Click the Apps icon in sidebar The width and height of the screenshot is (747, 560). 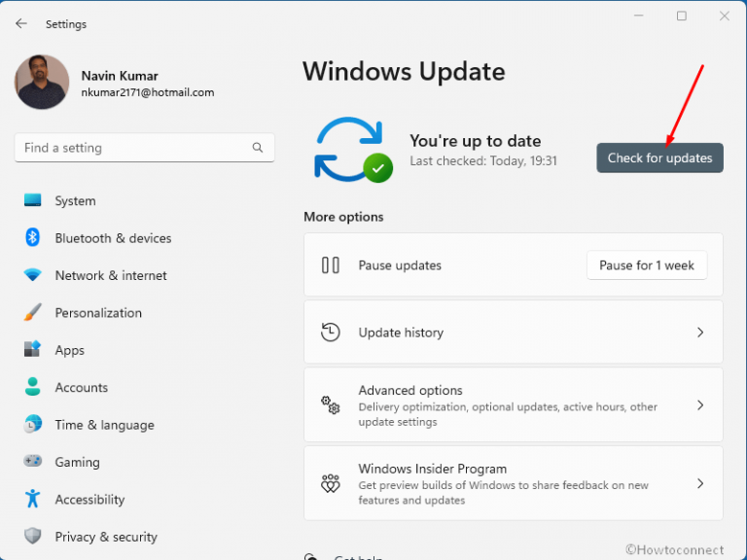tap(32, 349)
